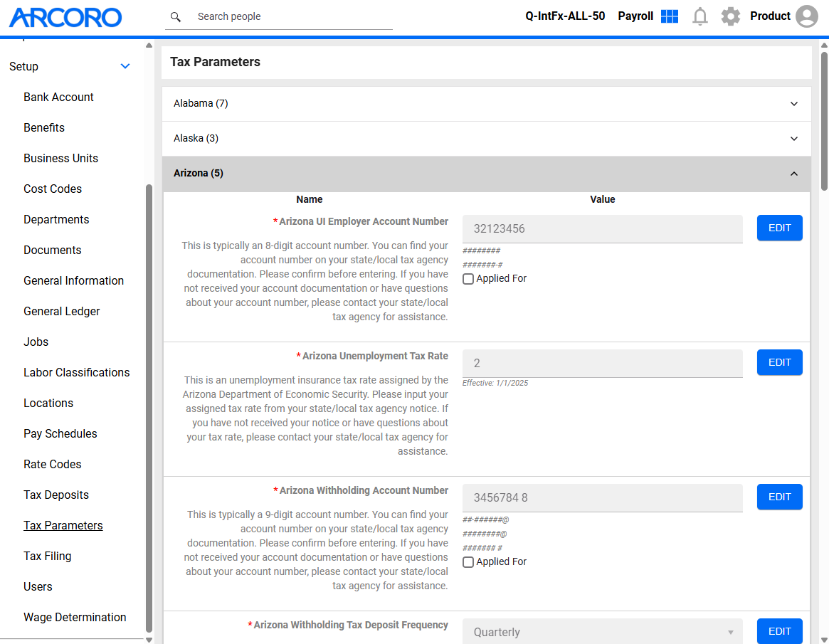Check Applied For under Withholding Account Number
Viewport: 829px width, 644px height.
point(468,563)
